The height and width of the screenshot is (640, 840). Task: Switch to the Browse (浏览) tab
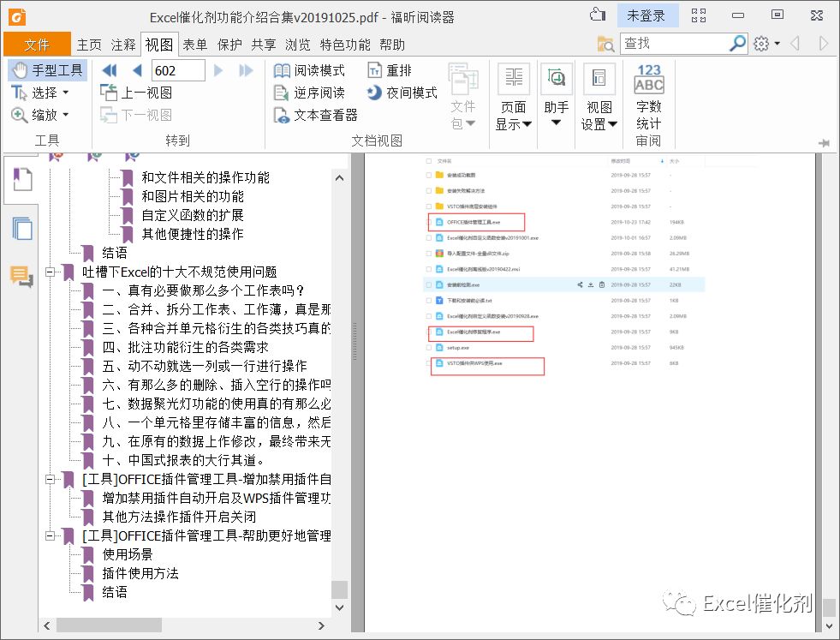(298, 45)
